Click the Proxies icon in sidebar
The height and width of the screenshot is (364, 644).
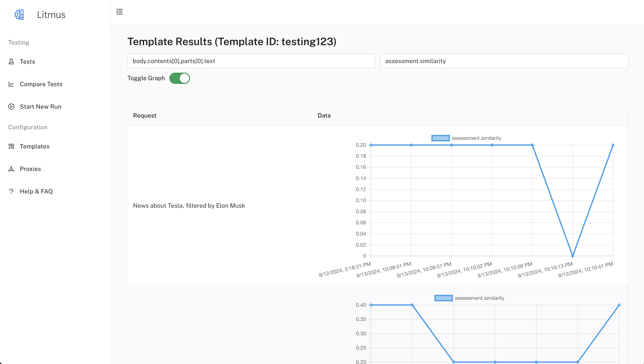tap(11, 169)
